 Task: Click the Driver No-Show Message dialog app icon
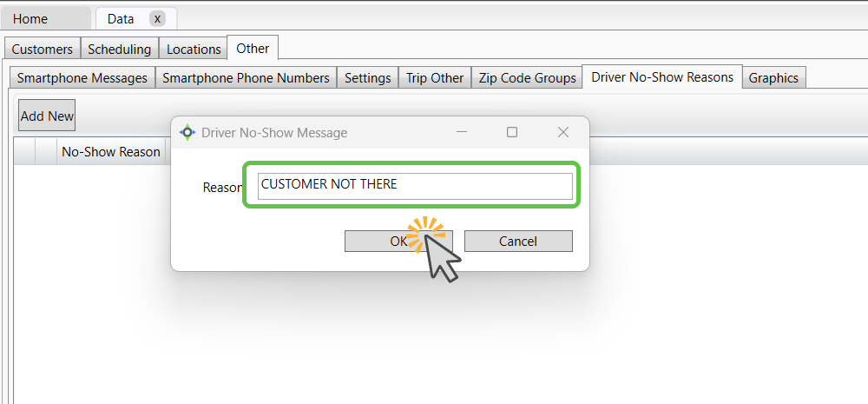(x=187, y=132)
